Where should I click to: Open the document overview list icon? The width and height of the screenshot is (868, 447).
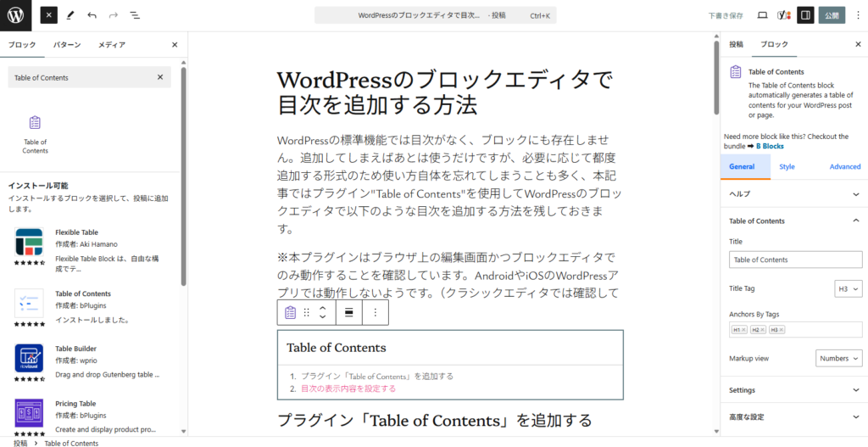135,15
